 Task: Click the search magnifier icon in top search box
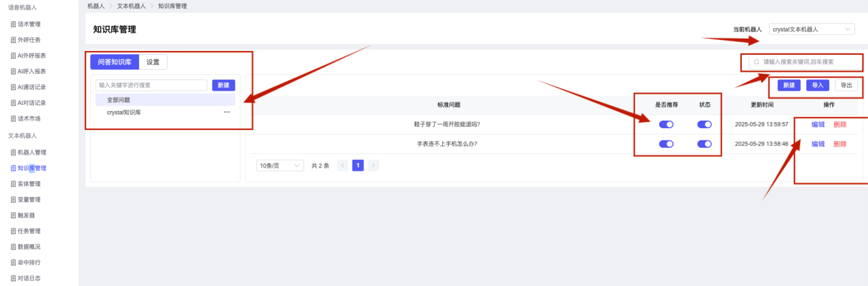pos(757,62)
